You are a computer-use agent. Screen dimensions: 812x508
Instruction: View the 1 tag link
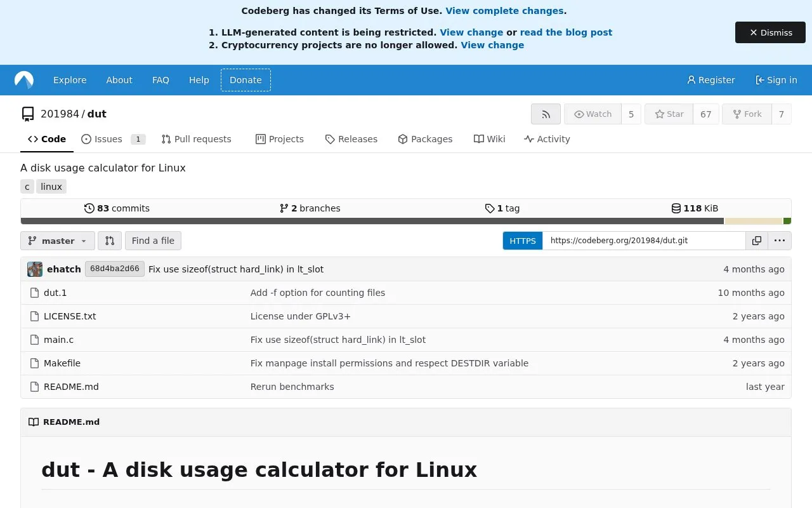tap(502, 208)
